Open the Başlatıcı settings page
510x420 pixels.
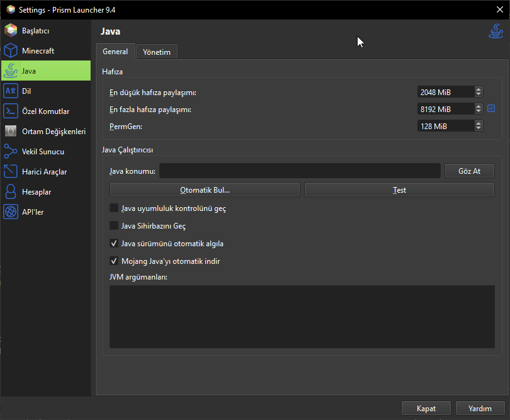coord(46,31)
